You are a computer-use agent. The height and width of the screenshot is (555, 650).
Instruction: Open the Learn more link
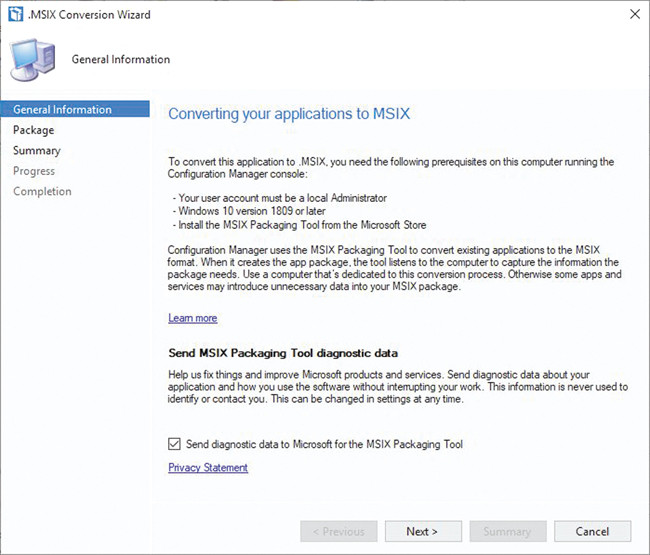pos(192,318)
